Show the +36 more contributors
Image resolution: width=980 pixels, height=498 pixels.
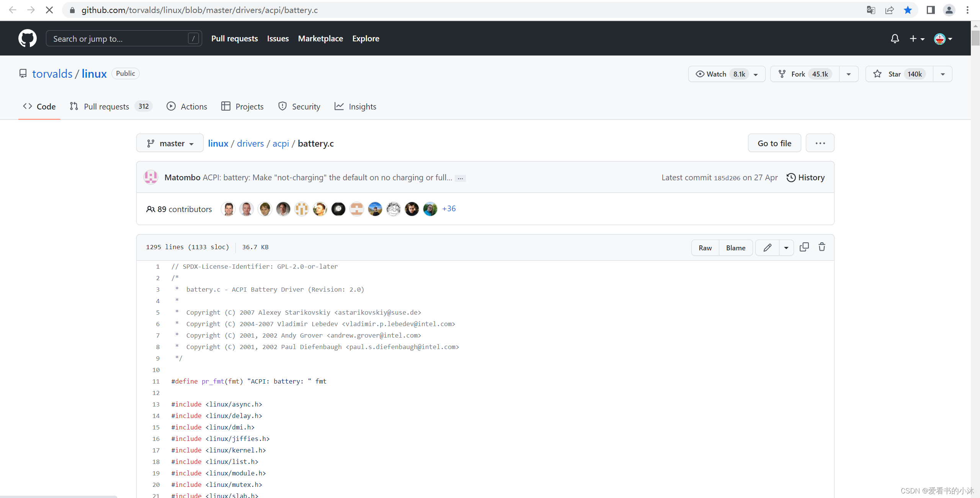click(x=449, y=209)
